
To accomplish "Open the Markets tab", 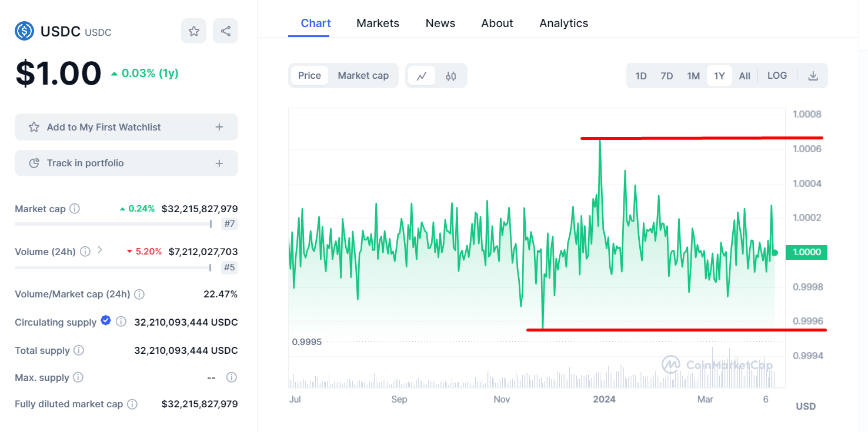I will pyautogui.click(x=378, y=23).
